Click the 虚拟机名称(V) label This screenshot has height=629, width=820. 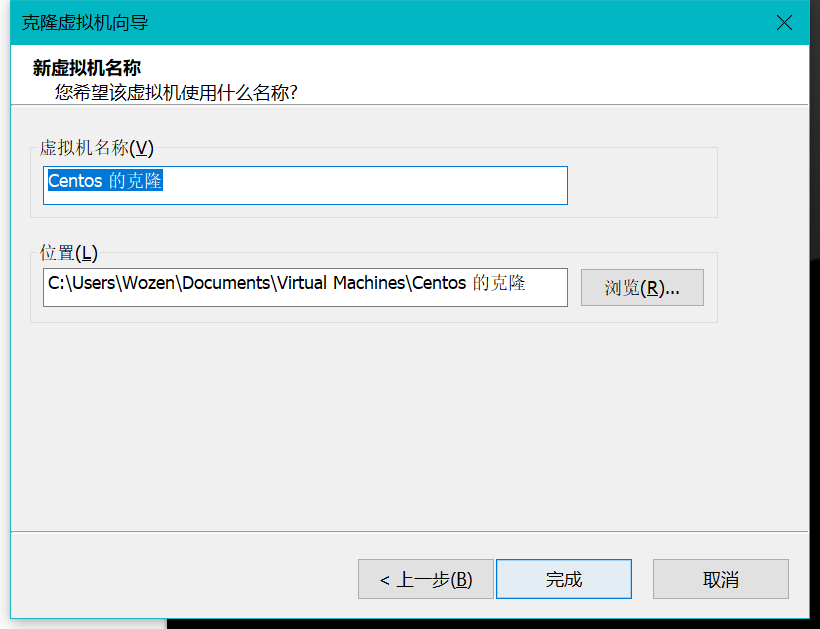[x=97, y=148]
